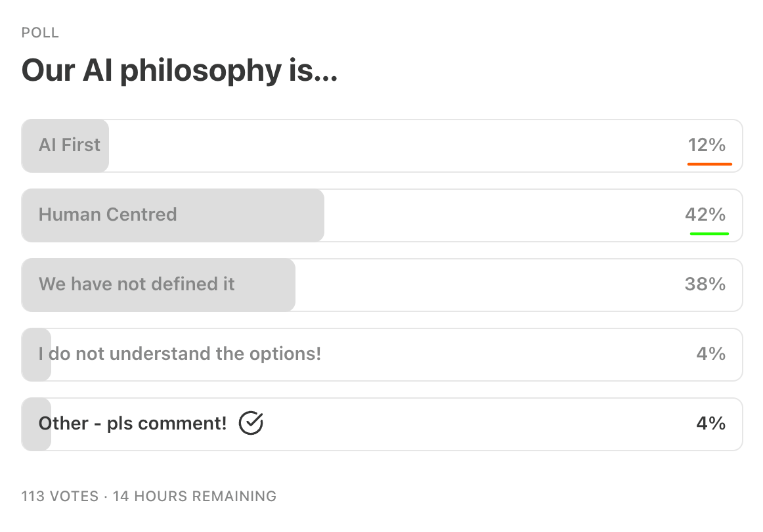
Task: Click the checkmark icon beside Other
Action: (251, 424)
